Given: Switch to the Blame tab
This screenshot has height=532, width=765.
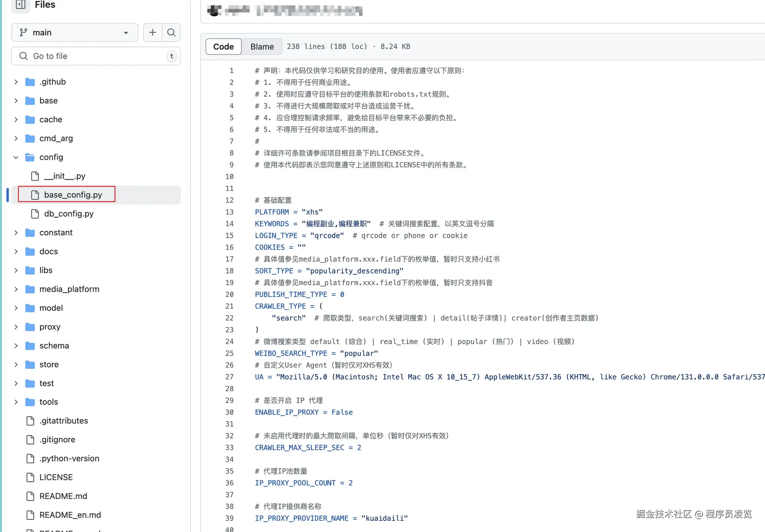Looking at the screenshot, I should pyautogui.click(x=262, y=47).
